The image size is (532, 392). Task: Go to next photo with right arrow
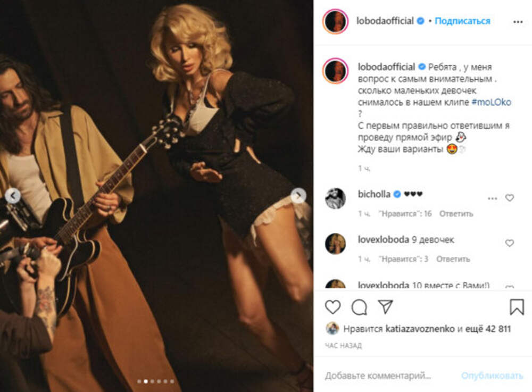298,196
